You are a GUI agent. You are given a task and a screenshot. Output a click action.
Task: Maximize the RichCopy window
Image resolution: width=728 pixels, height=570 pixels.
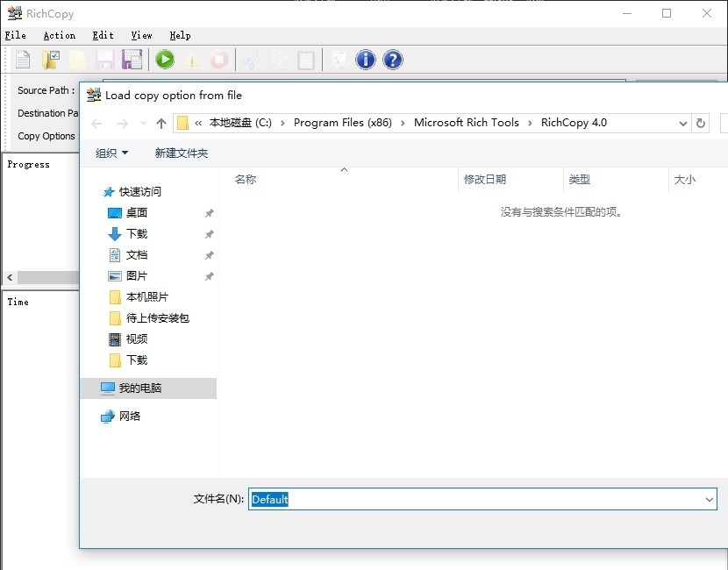tap(667, 13)
